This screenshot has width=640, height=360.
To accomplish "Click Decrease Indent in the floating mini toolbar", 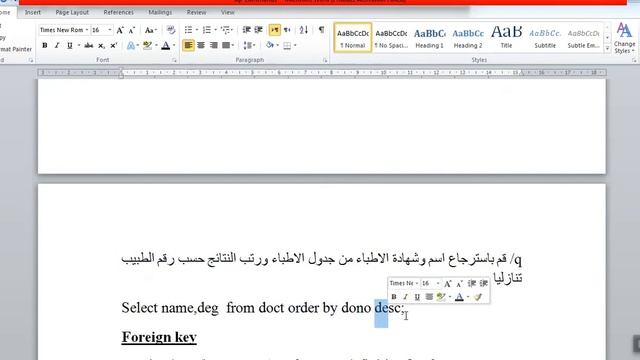I will tap(472, 283).
